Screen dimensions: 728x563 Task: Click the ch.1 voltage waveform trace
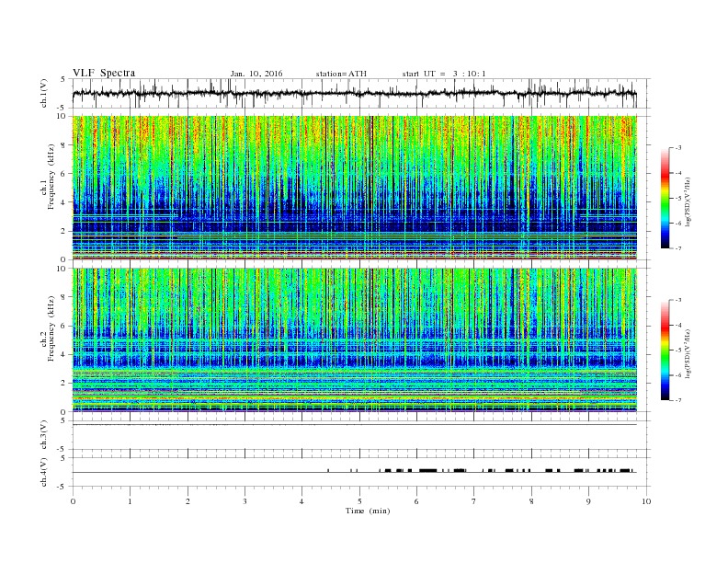click(355, 93)
